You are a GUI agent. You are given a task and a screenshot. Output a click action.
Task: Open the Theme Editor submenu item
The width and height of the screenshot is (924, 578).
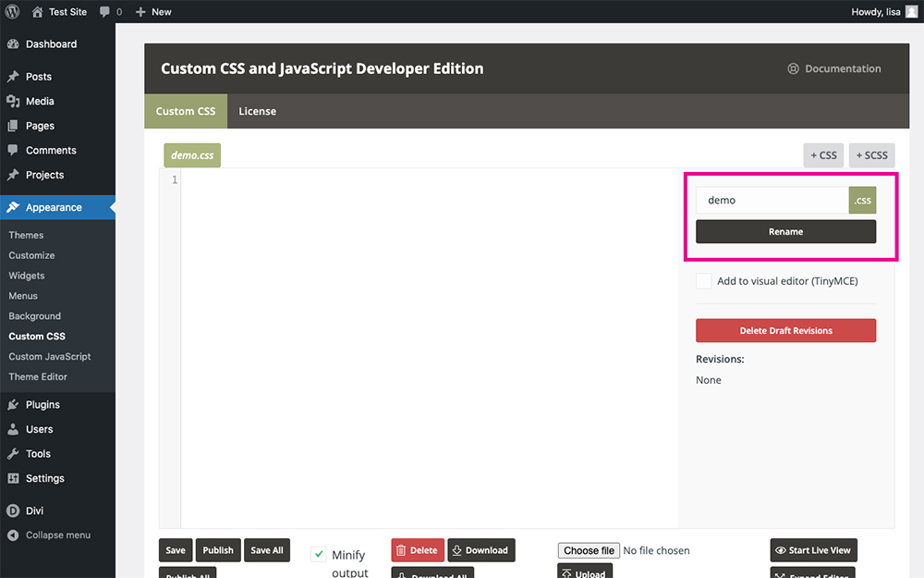coord(38,377)
